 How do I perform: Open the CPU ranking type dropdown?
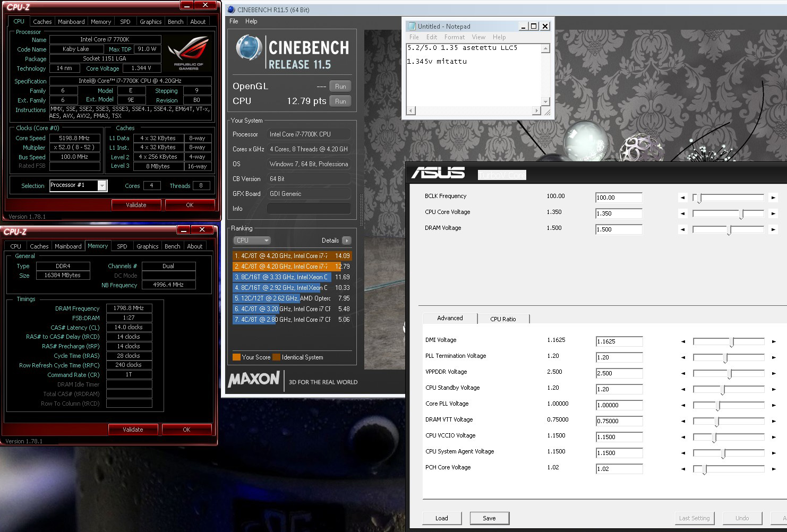(x=252, y=241)
